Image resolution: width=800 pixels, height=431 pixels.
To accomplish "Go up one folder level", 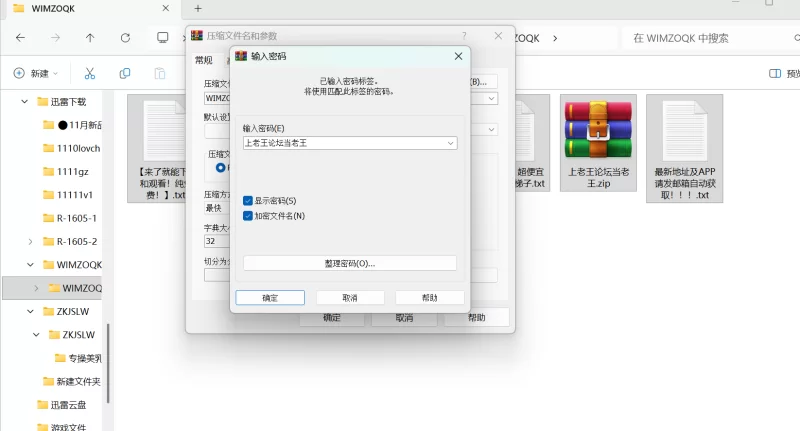I will coord(90,38).
